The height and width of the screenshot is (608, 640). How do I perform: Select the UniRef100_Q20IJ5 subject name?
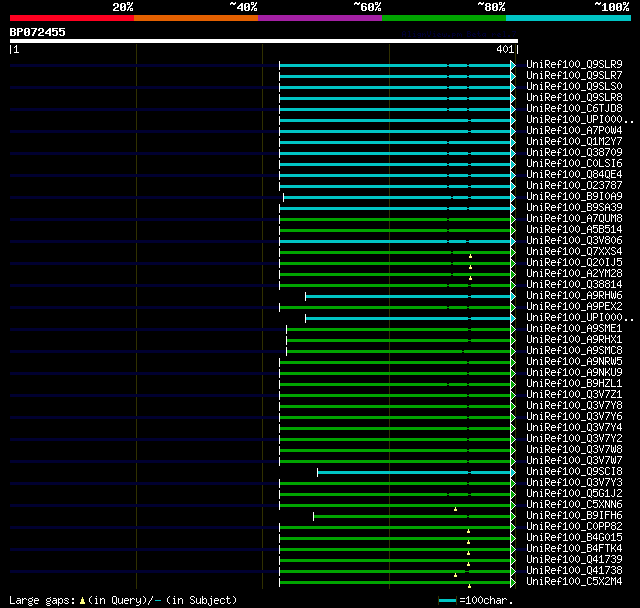[574, 263]
